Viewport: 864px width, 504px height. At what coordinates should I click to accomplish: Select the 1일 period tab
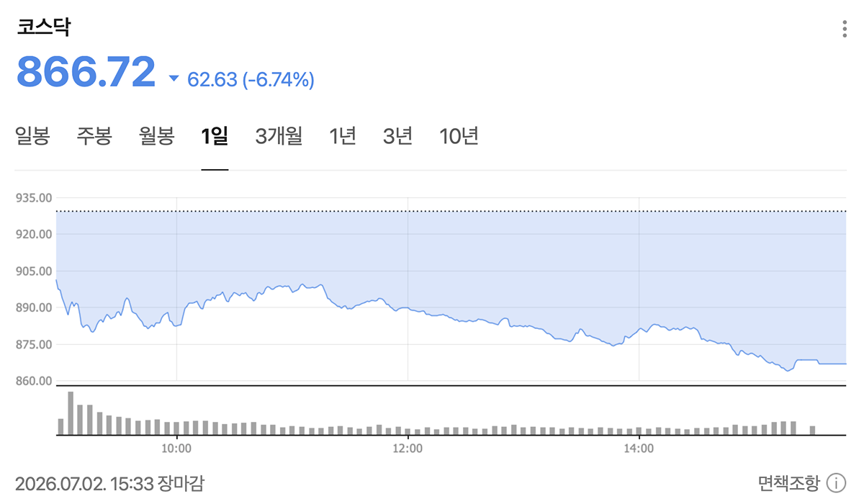pos(215,136)
